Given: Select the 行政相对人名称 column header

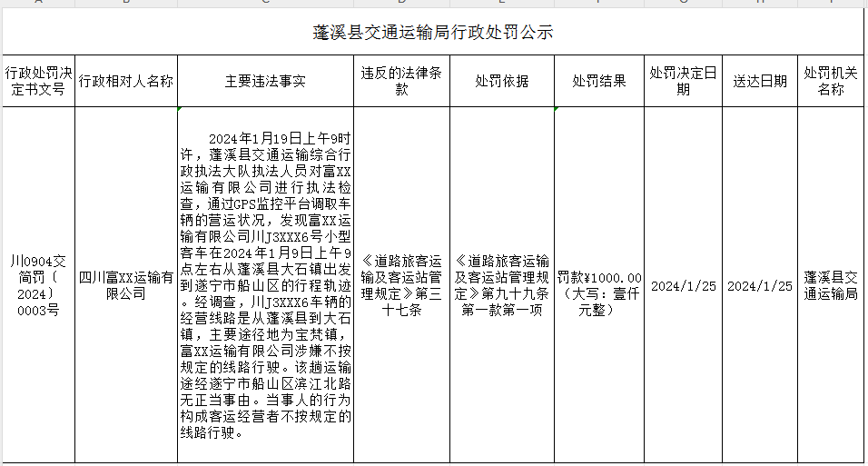Looking at the screenshot, I should tap(125, 81).
